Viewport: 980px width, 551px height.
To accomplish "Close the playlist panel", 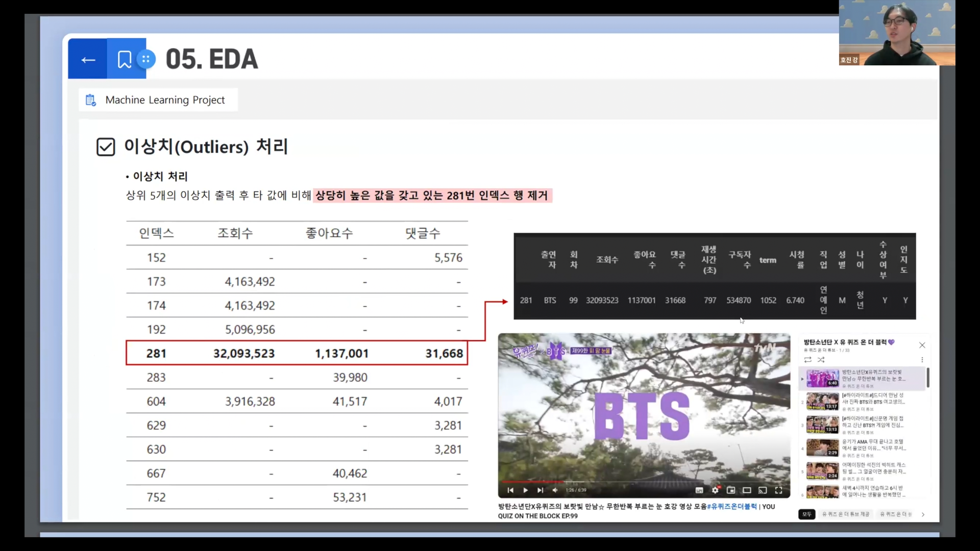I will coord(922,345).
